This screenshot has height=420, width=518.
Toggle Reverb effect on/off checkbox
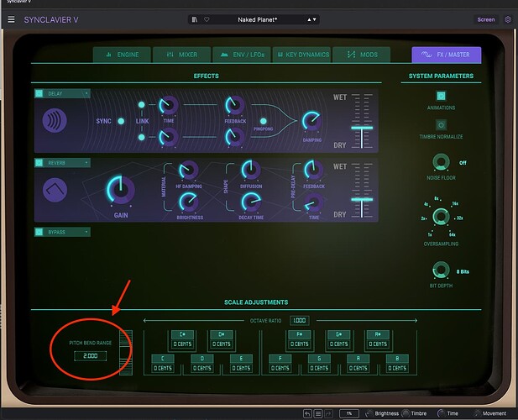[x=39, y=163]
